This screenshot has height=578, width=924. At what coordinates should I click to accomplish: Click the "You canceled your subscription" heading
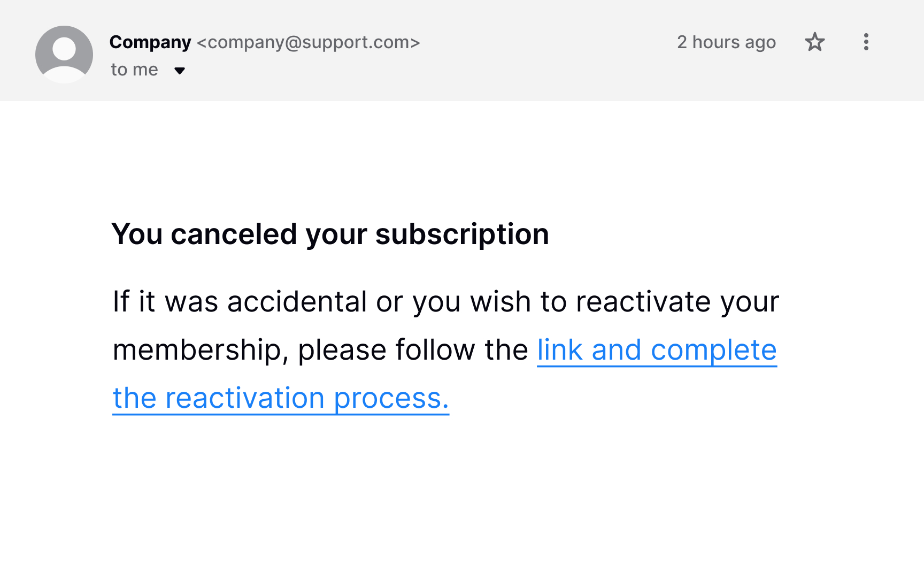pos(330,234)
